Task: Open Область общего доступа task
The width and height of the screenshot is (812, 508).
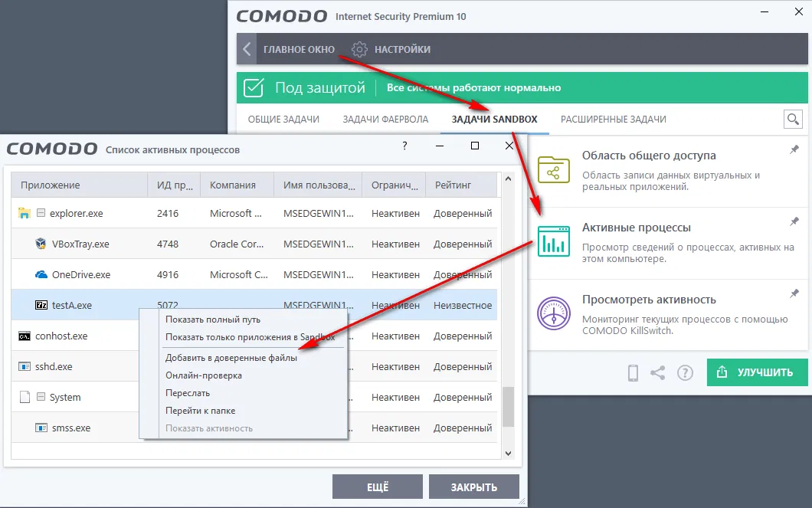Action: click(x=649, y=156)
